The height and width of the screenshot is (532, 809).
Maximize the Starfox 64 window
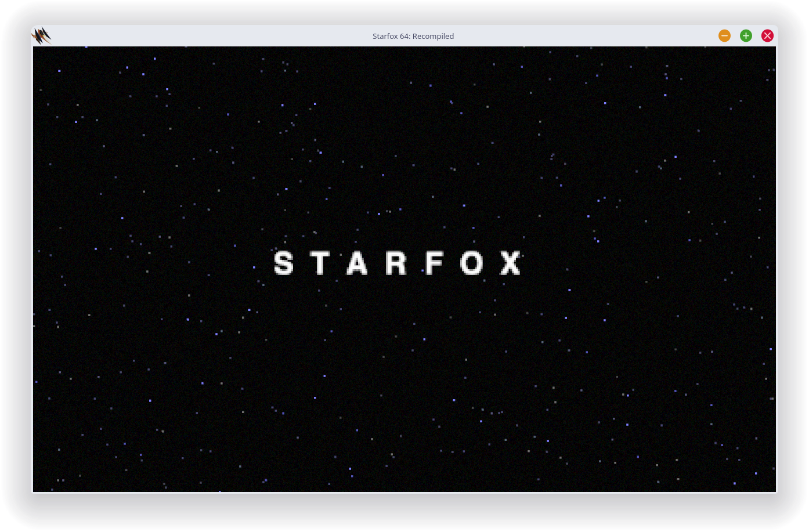[x=746, y=36]
